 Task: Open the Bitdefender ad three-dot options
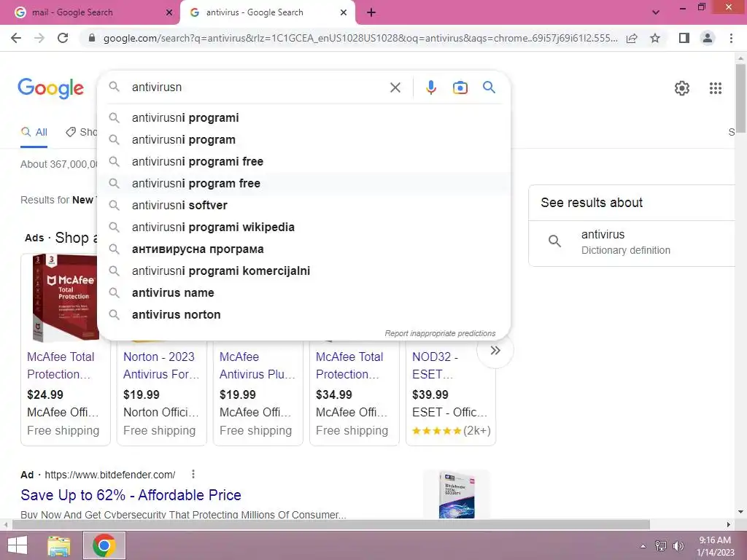click(193, 474)
